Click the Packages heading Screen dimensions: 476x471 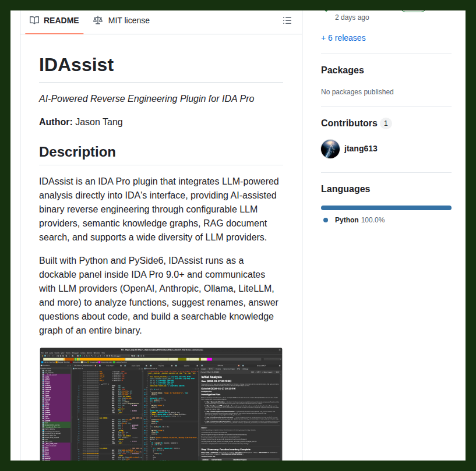click(343, 70)
